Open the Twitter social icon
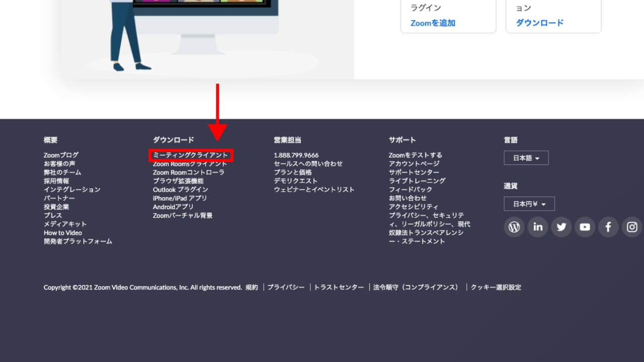 pyautogui.click(x=561, y=227)
